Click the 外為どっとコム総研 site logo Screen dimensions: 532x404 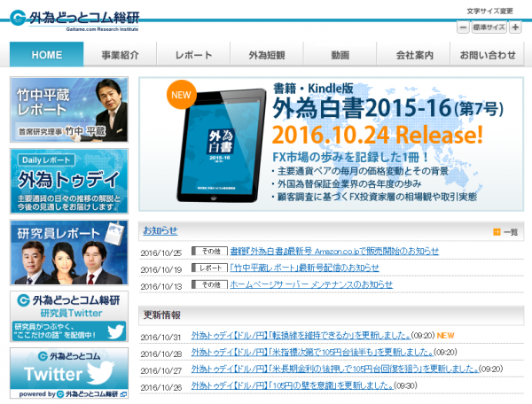click(75, 20)
